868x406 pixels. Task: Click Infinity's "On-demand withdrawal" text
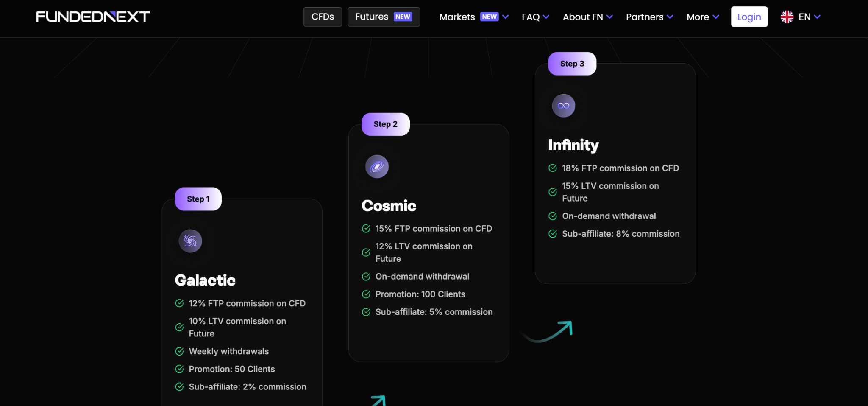coord(609,216)
